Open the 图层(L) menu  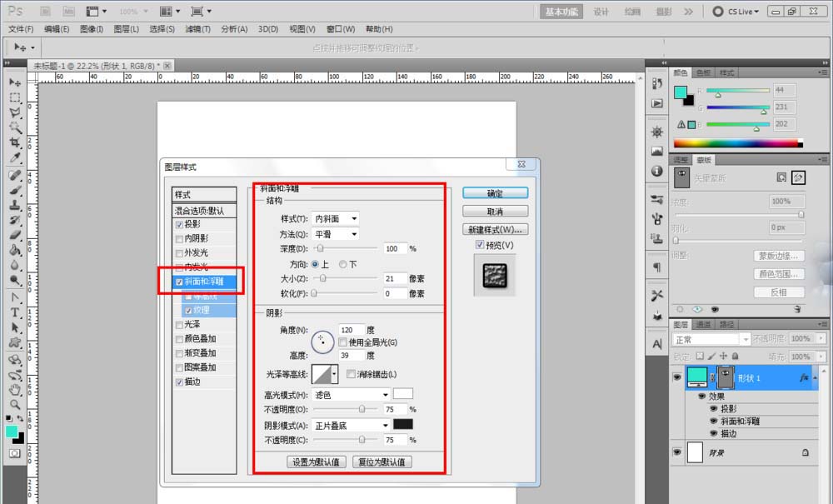click(x=127, y=29)
